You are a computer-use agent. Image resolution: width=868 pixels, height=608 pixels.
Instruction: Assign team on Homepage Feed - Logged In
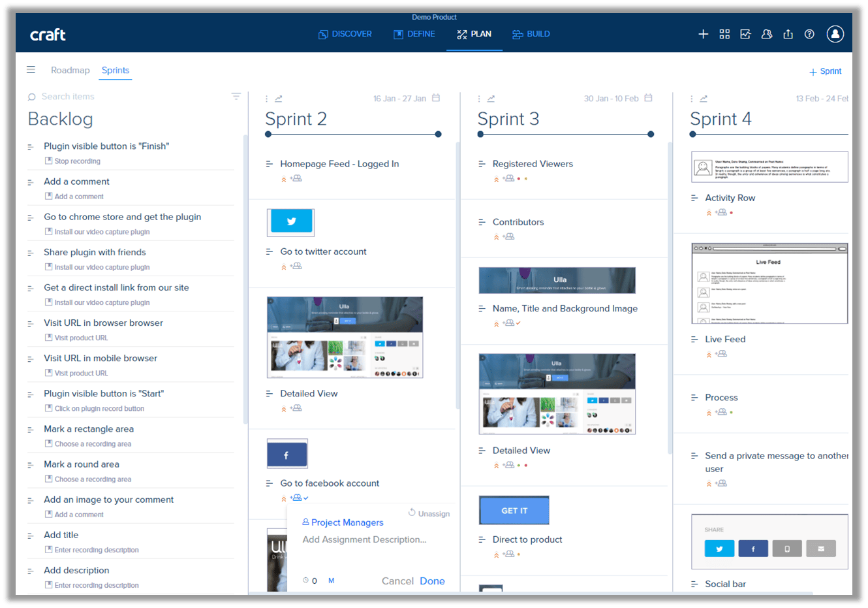296,178
